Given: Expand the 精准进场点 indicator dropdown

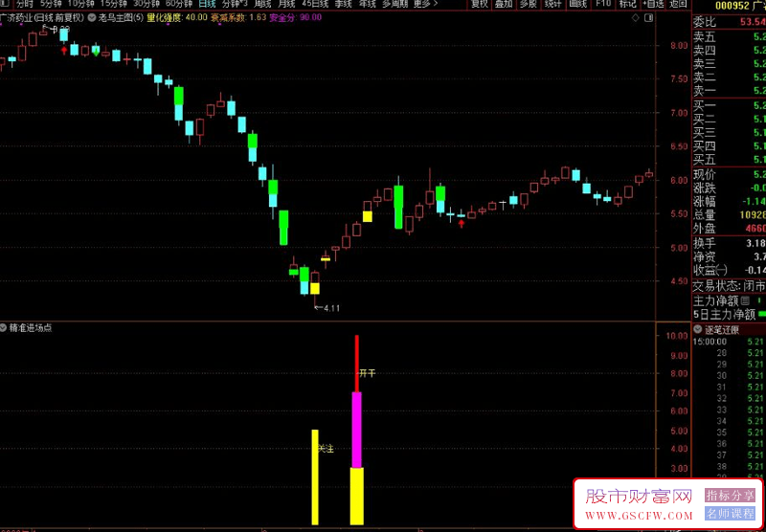Looking at the screenshot, I should tap(4, 327).
